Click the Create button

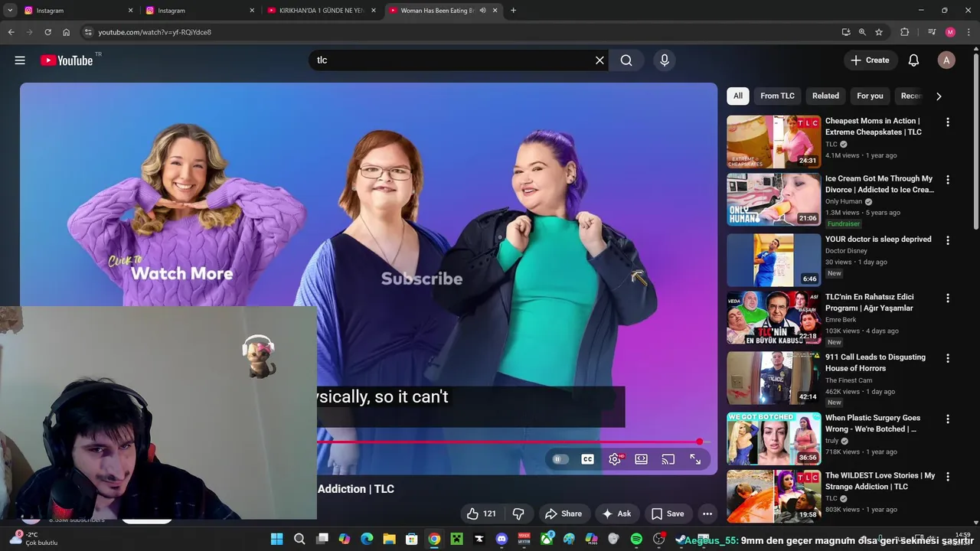pyautogui.click(x=870, y=60)
